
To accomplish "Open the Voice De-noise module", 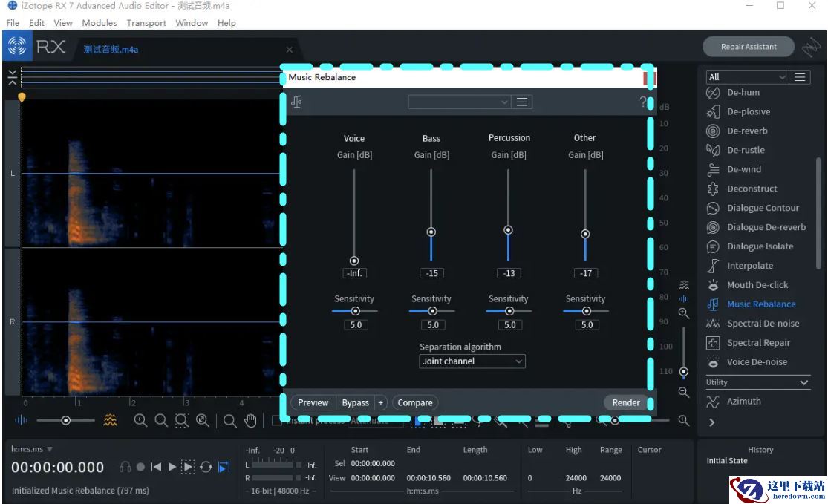I will 756,362.
